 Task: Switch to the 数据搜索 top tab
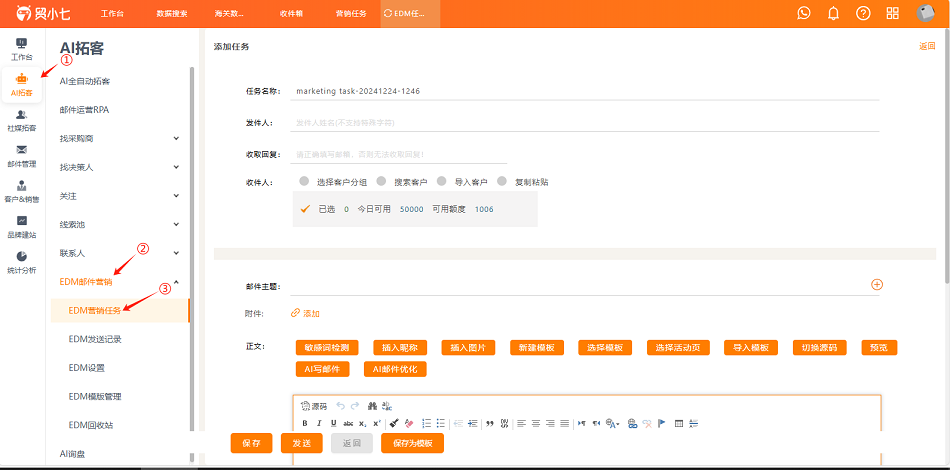(171, 14)
